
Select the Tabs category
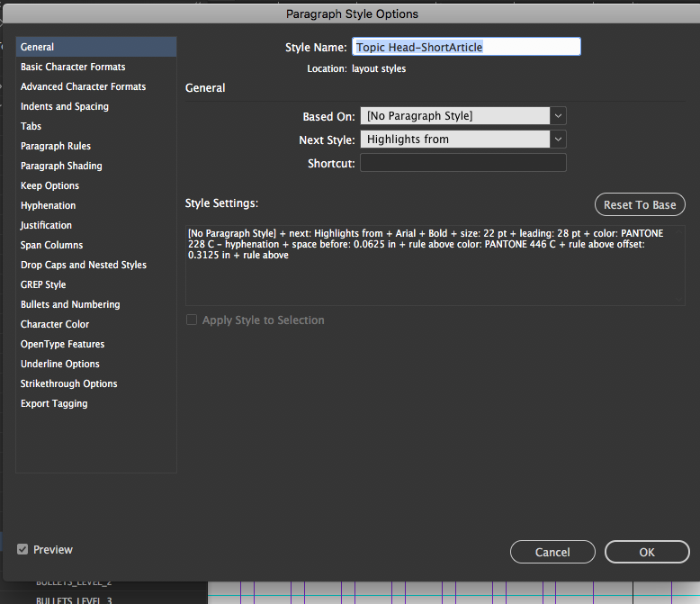tap(96, 126)
